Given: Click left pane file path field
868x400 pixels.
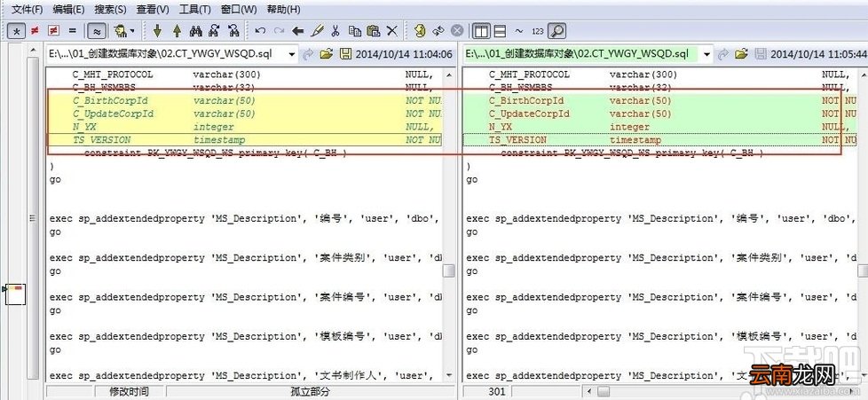Looking at the screenshot, I should point(166,54).
